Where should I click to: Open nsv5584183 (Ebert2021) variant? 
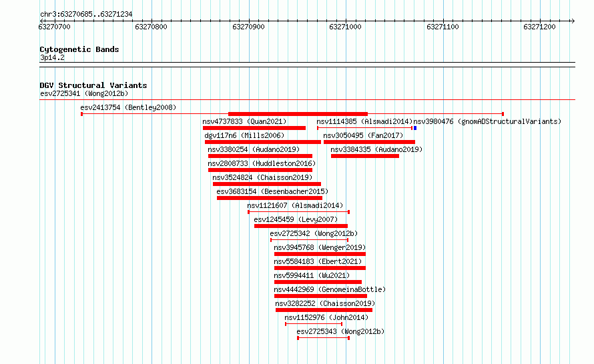click(x=318, y=261)
